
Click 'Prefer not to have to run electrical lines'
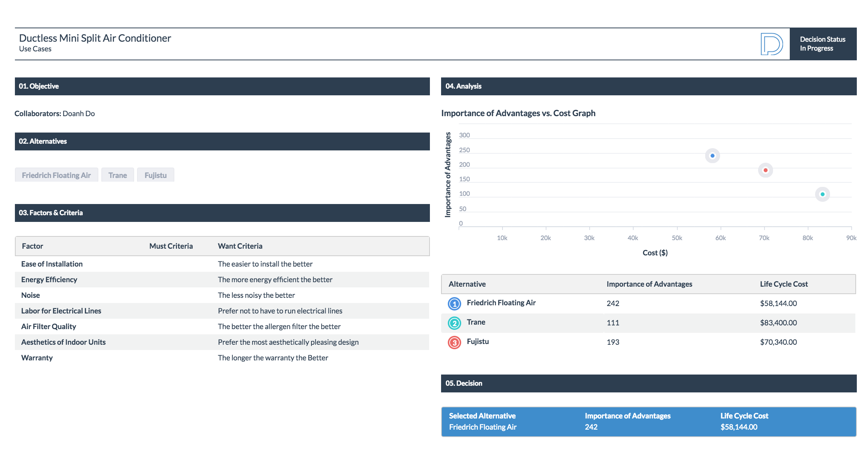(x=280, y=311)
